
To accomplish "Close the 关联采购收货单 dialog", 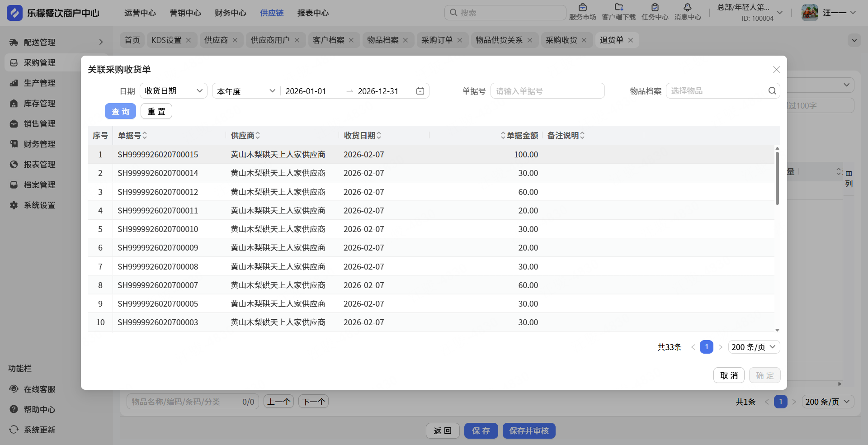I will [x=776, y=70].
